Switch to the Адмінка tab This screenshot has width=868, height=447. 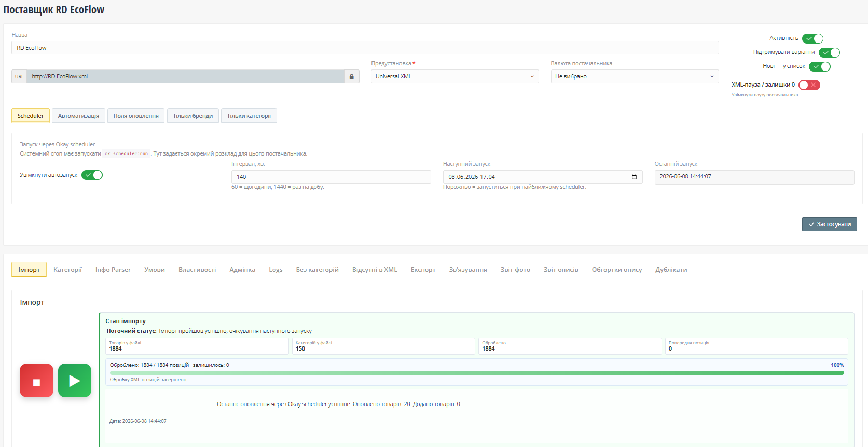click(x=242, y=270)
